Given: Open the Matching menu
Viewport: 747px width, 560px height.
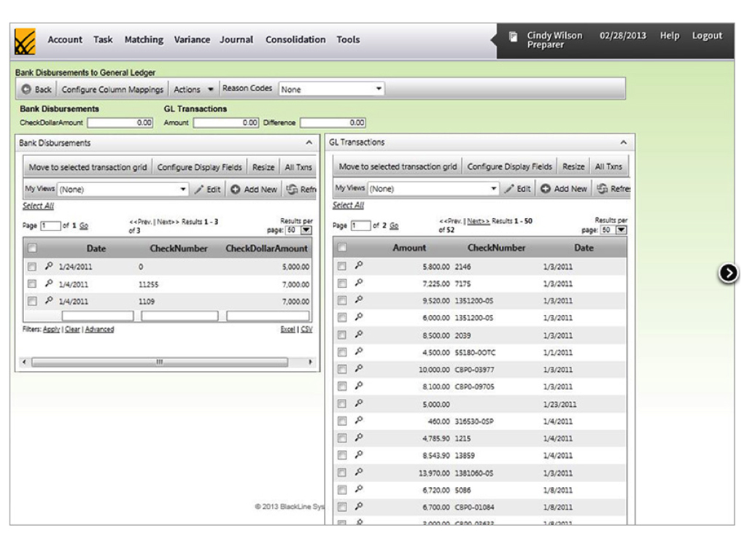Looking at the screenshot, I should (x=144, y=39).
